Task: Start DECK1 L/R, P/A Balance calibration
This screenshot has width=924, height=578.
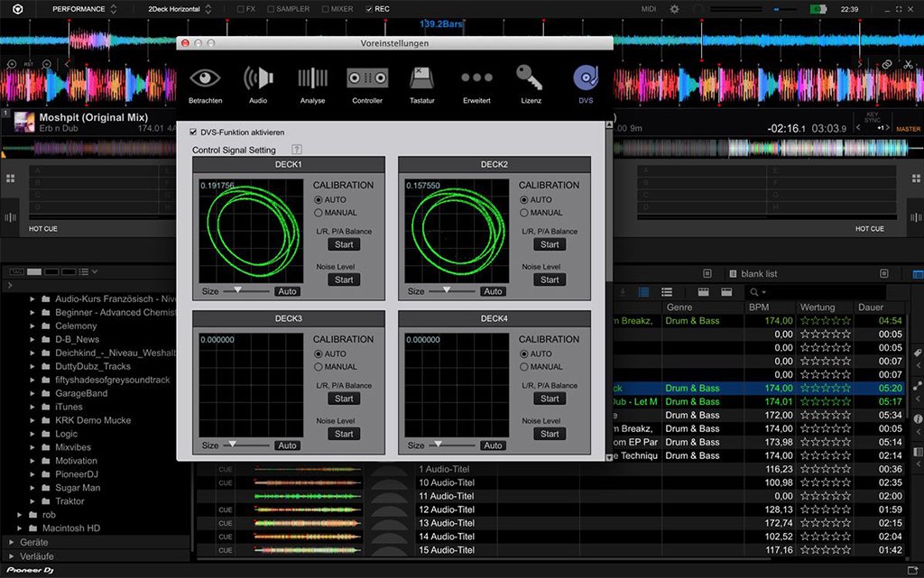Action: (344, 244)
